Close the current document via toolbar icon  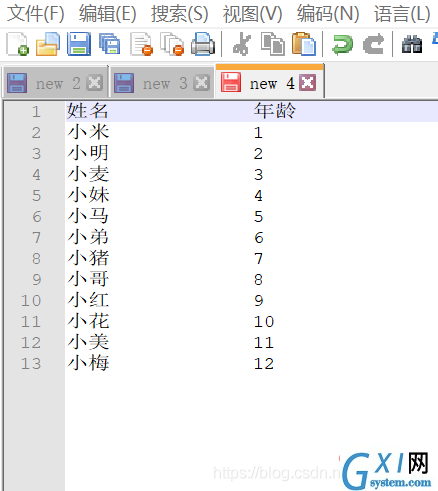click(141, 44)
